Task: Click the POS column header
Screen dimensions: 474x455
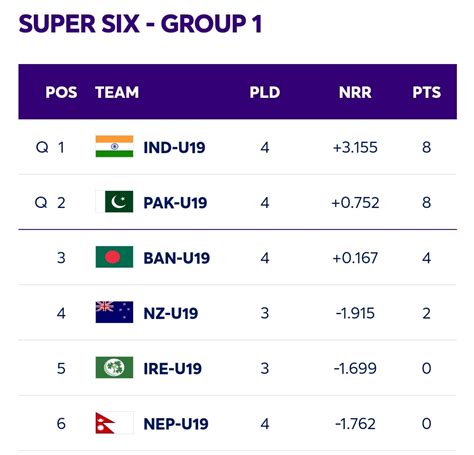Action: point(61,92)
